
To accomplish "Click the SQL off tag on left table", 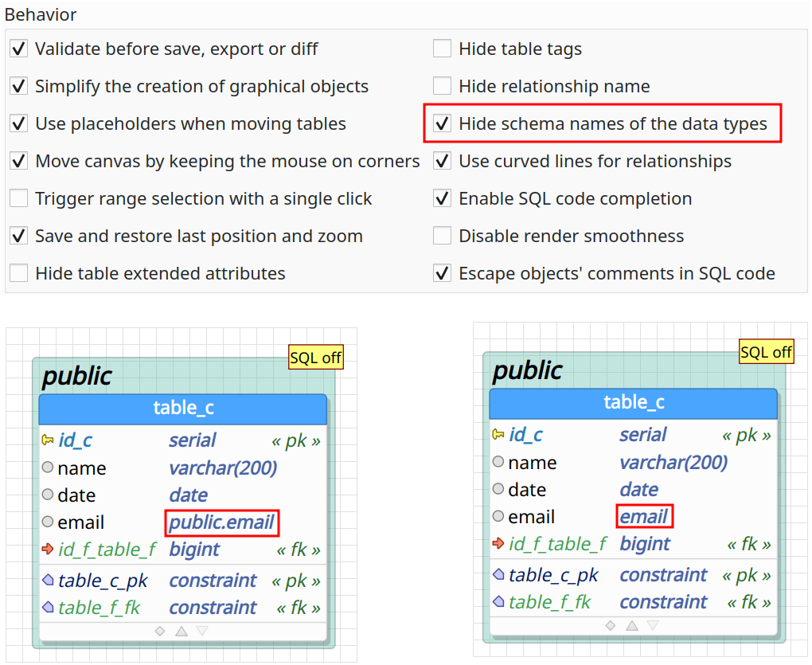I will [x=316, y=358].
